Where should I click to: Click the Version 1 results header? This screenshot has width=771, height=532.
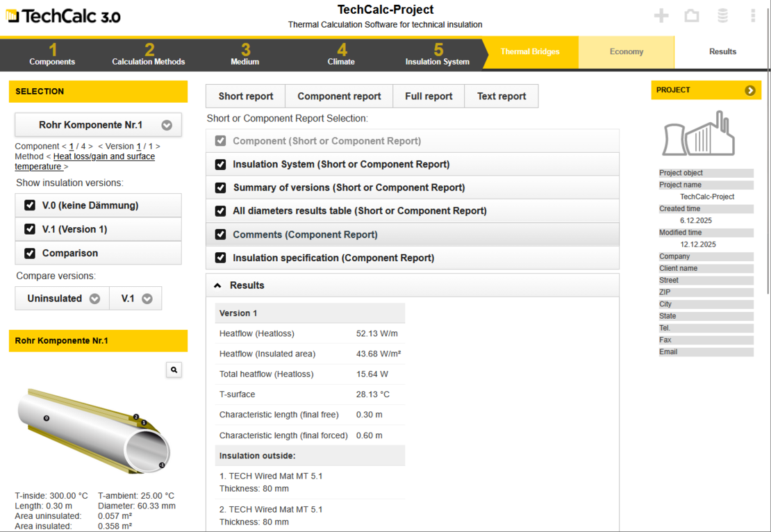click(x=310, y=313)
